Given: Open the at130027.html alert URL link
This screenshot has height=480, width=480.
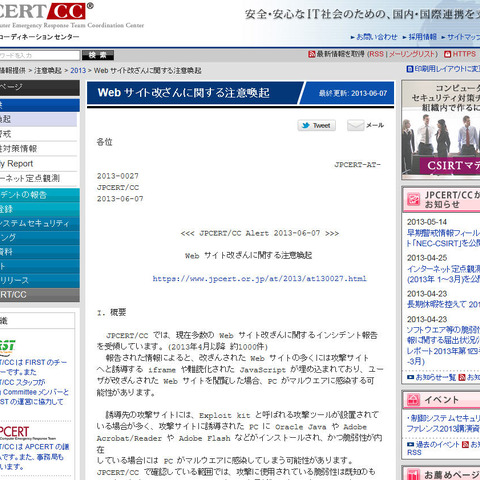Looking at the screenshot, I should click(259, 279).
